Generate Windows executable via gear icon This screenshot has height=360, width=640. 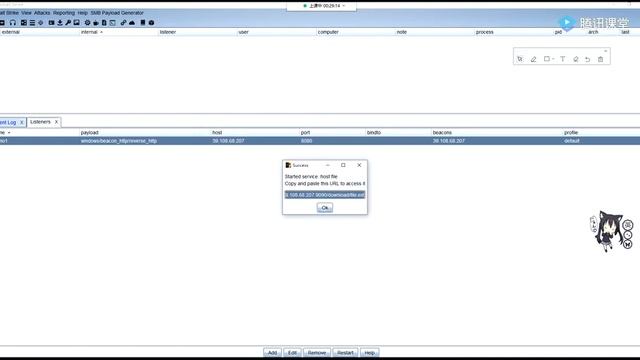click(x=87, y=23)
